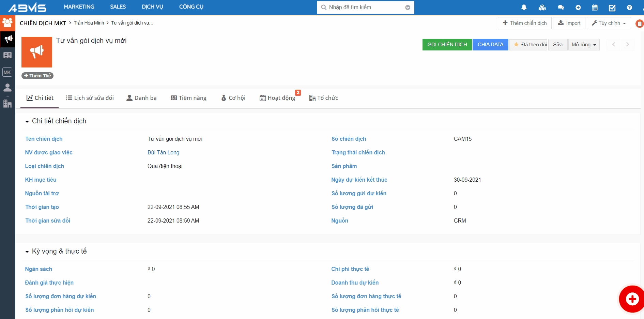This screenshot has height=319, width=644.
Task: Click the chat messages icon in header
Action: pos(561,7)
